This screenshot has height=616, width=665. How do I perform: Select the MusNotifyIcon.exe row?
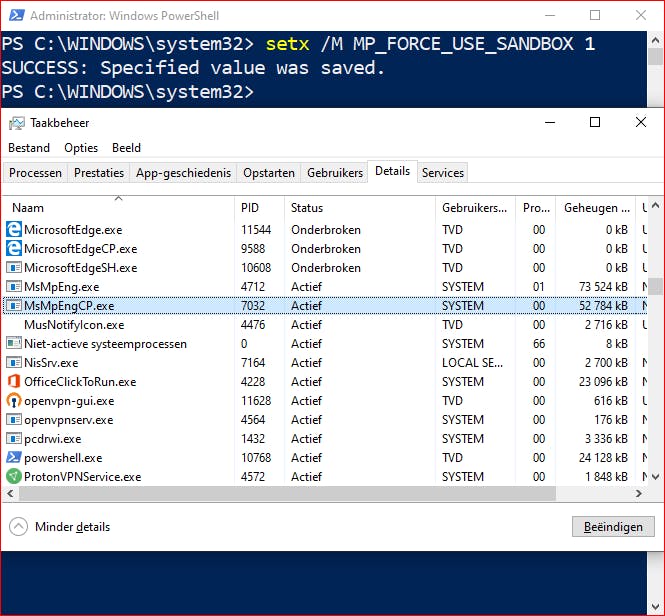coord(325,325)
